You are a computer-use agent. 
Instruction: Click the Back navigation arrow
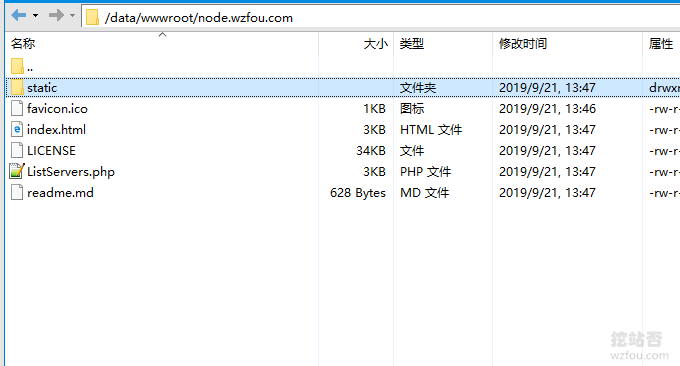pyautogui.click(x=19, y=16)
